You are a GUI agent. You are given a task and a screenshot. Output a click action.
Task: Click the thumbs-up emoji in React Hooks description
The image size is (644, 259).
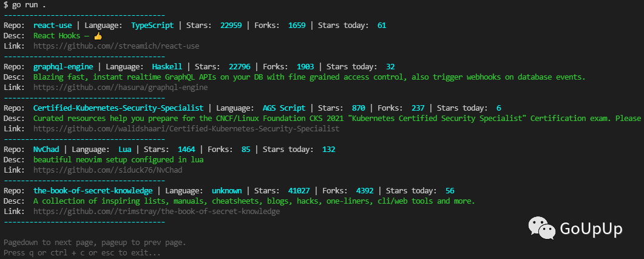(x=98, y=36)
